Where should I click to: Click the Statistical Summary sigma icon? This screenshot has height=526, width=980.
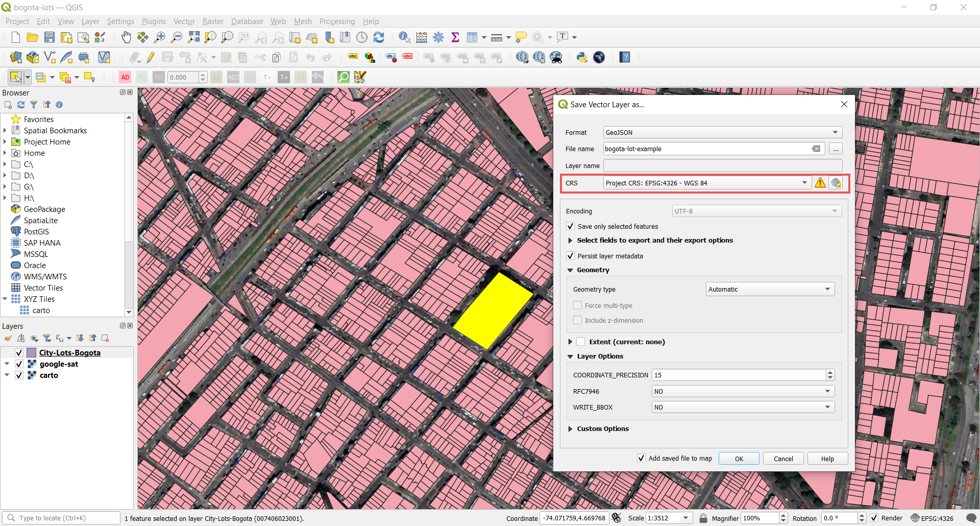455,37
